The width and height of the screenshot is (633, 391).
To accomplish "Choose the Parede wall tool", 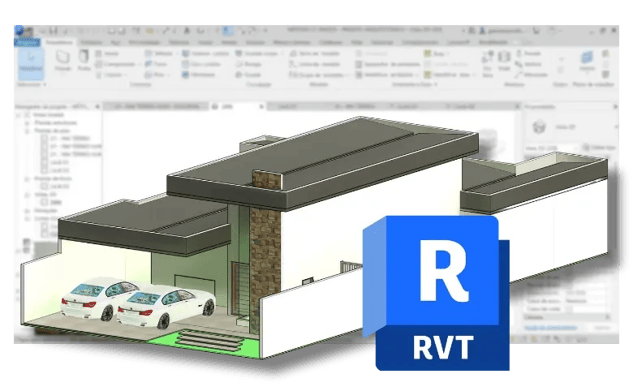I will (63, 61).
